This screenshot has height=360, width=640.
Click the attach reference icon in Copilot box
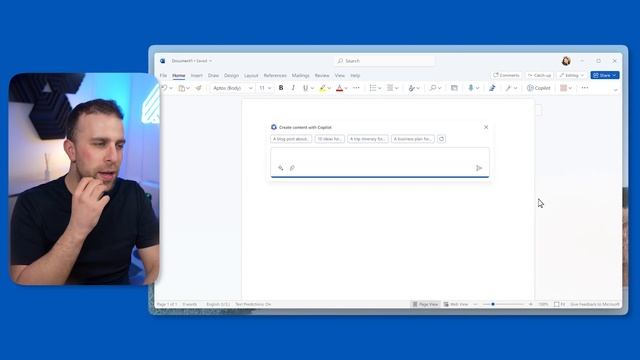(x=292, y=168)
